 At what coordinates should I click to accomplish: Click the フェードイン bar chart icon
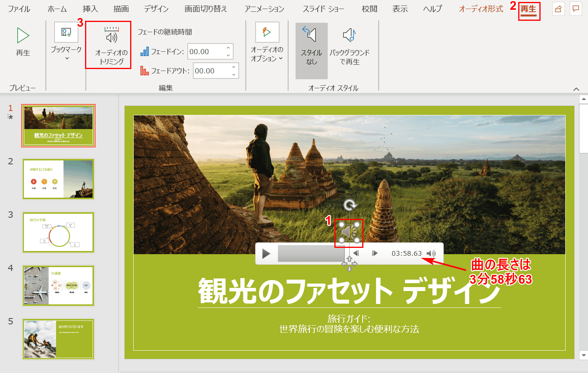point(145,52)
